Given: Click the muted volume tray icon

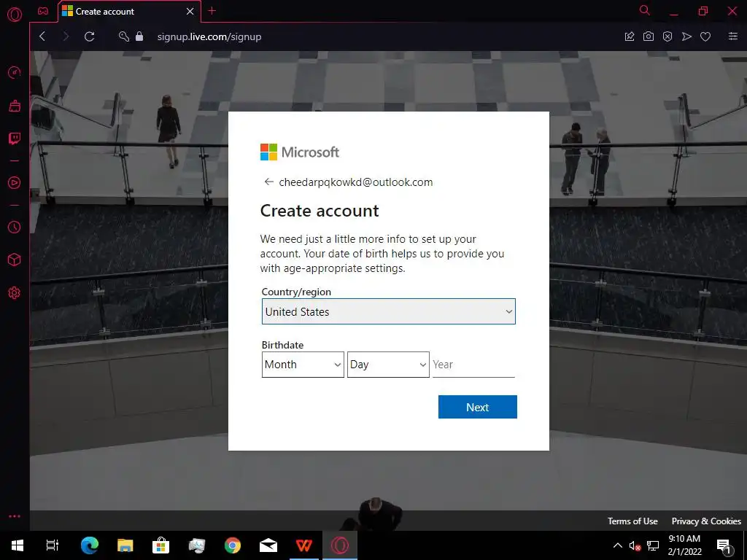Looking at the screenshot, I should pyautogui.click(x=635, y=545).
